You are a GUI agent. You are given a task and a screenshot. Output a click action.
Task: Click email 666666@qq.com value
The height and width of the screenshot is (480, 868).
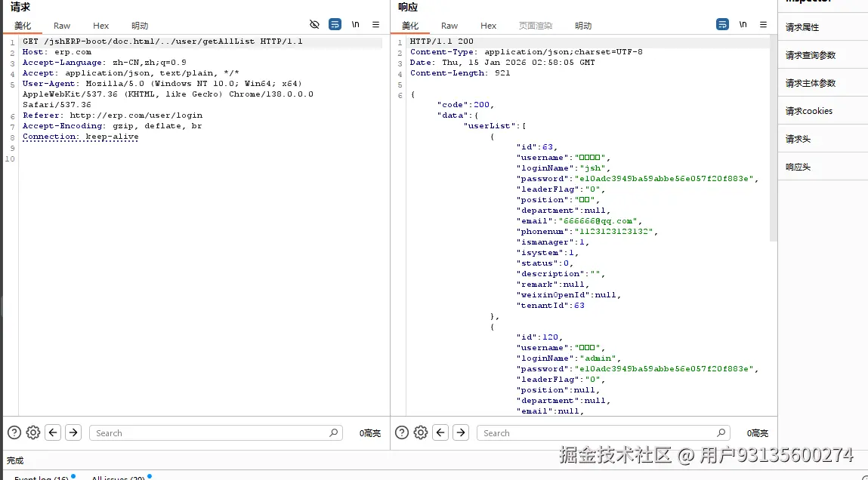tap(600, 221)
